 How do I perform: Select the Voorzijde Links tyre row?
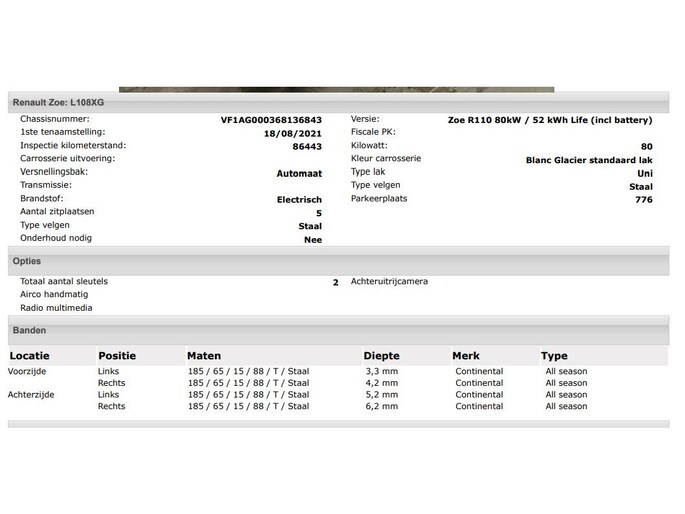point(339,371)
